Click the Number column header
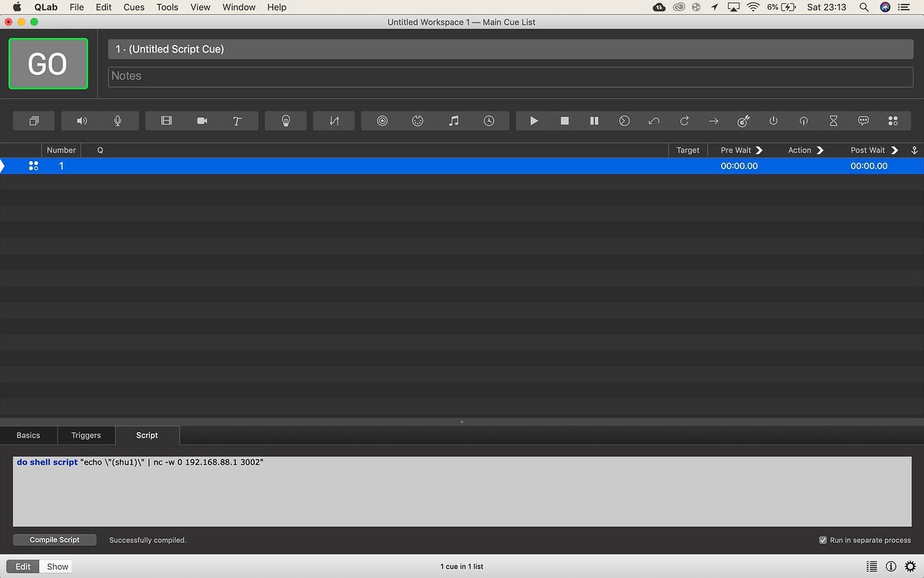Viewport: 924px width, 578px height. 61,150
